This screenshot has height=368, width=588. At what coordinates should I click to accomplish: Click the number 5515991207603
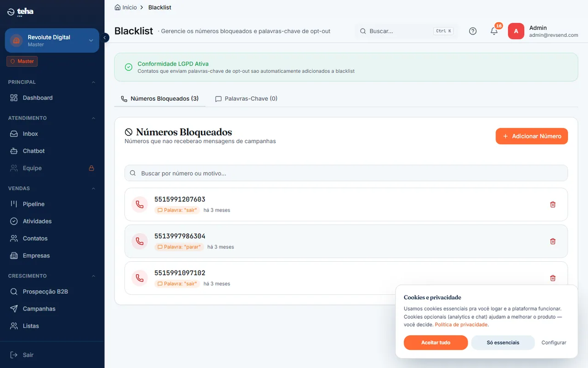click(x=180, y=200)
